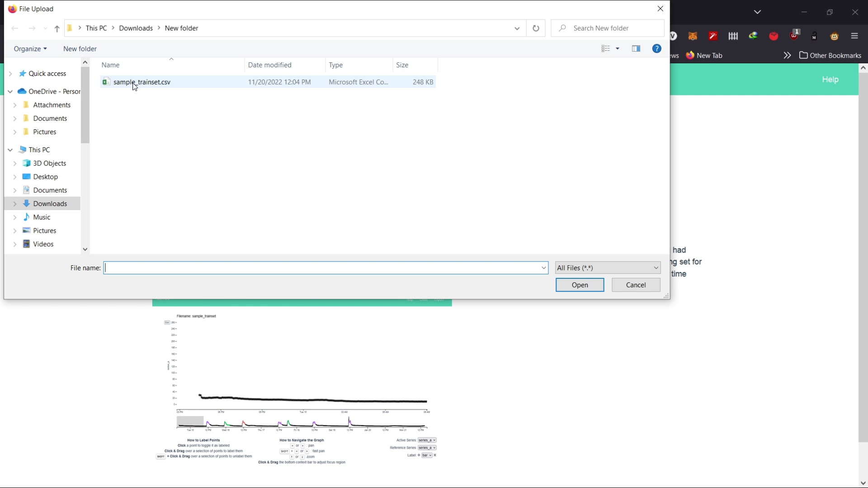
Task: Open the tomato Pomodoro timer extension
Action: [774, 36]
